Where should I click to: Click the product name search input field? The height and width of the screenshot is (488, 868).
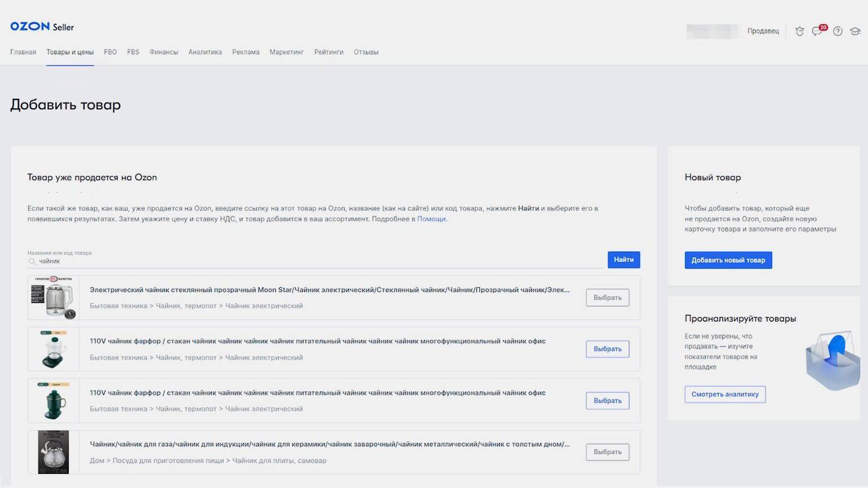click(x=316, y=261)
